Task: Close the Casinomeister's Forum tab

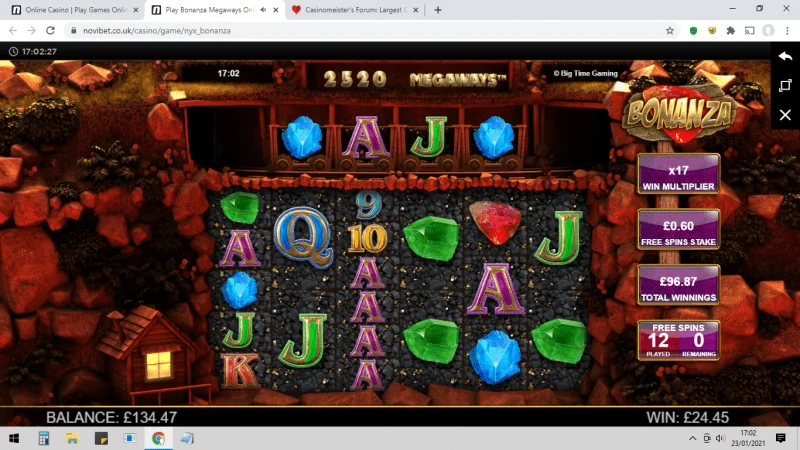Action: click(x=415, y=10)
